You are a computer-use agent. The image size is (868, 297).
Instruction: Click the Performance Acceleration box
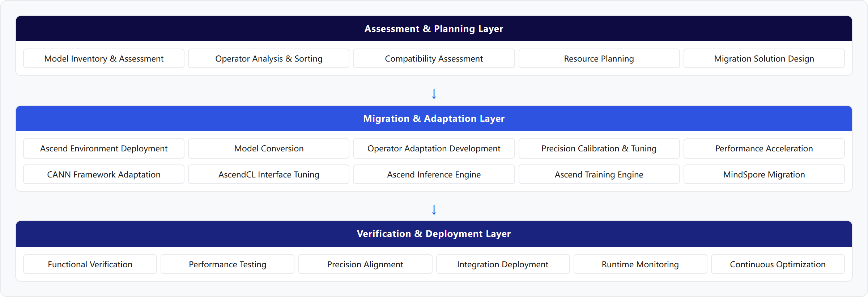click(x=764, y=148)
